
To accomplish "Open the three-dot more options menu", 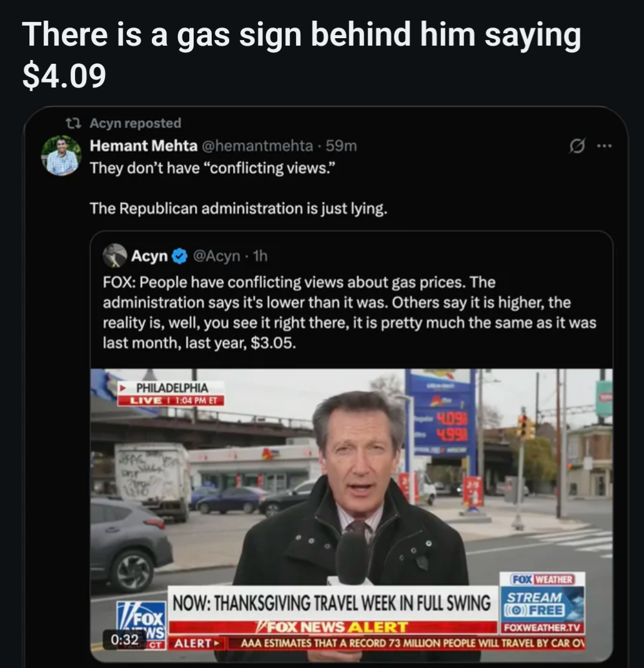I will tap(602, 147).
